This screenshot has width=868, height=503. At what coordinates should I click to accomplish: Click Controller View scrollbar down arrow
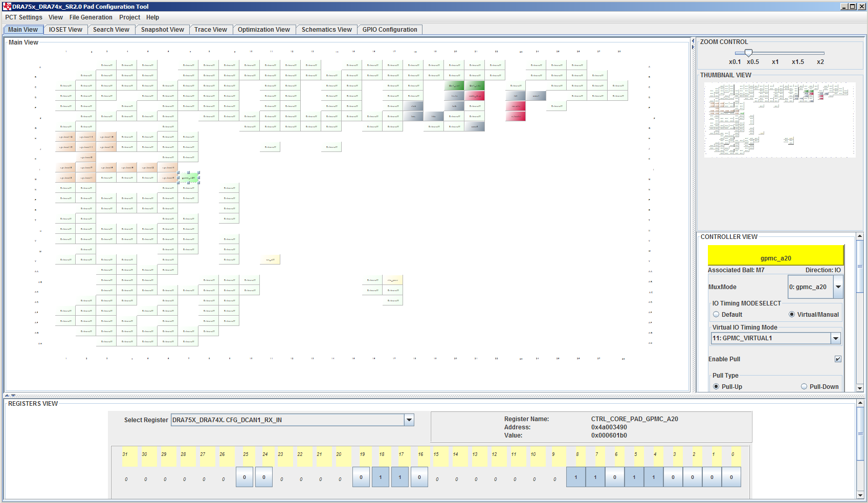pyautogui.click(x=860, y=388)
